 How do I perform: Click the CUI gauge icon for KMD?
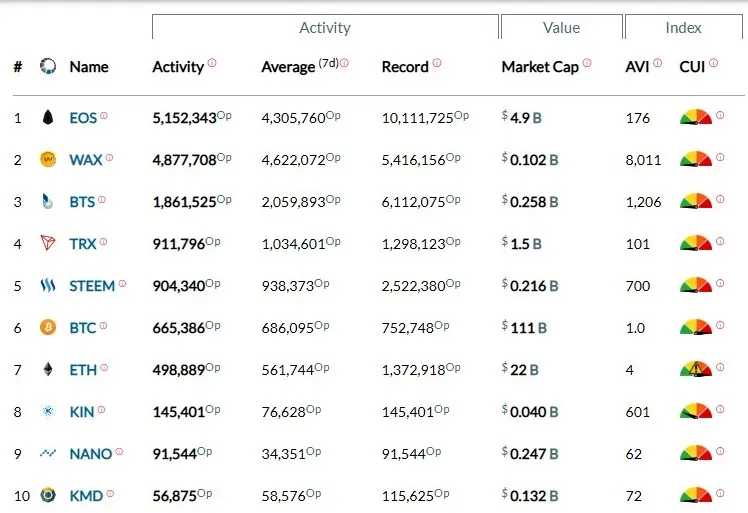point(696,495)
